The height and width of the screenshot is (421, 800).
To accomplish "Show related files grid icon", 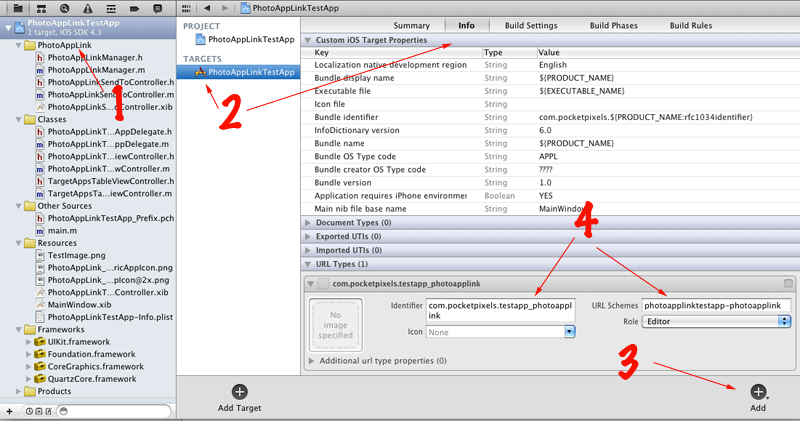I will (186, 8).
